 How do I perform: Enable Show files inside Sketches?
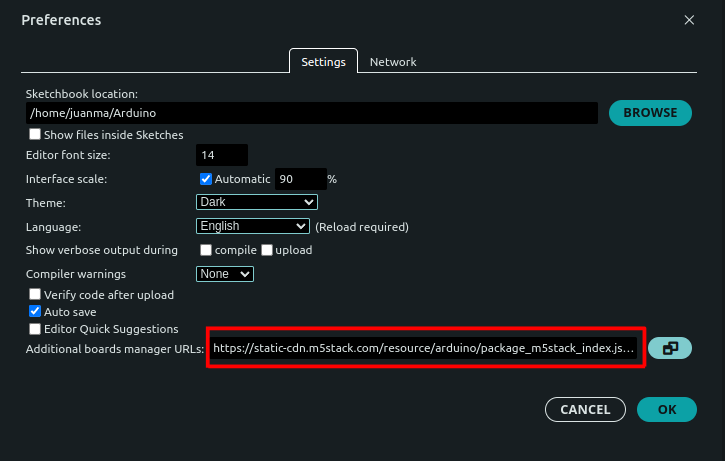tap(35, 135)
